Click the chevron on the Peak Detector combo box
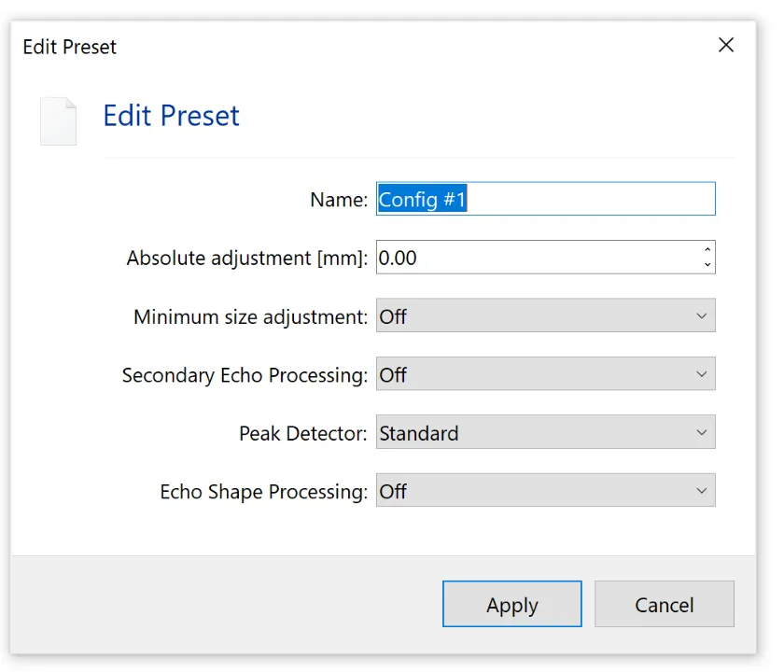The image size is (784, 672). point(703,432)
